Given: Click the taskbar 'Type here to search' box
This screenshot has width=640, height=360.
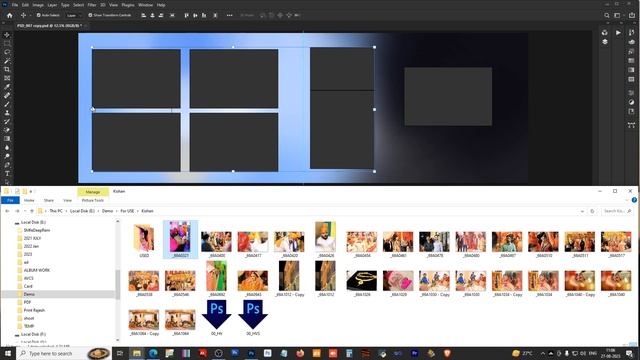Looking at the screenshot, I should [64, 353].
